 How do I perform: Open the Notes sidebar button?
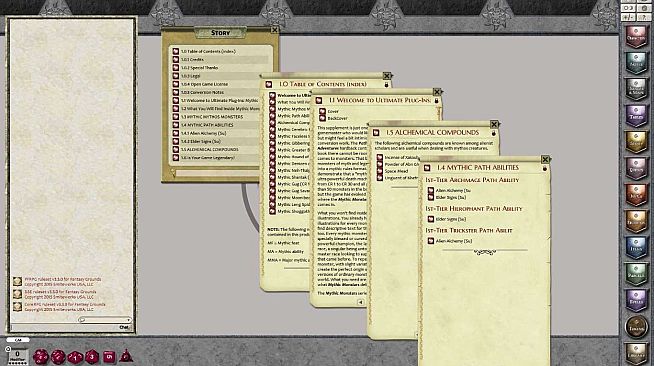[x=636, y=63]
